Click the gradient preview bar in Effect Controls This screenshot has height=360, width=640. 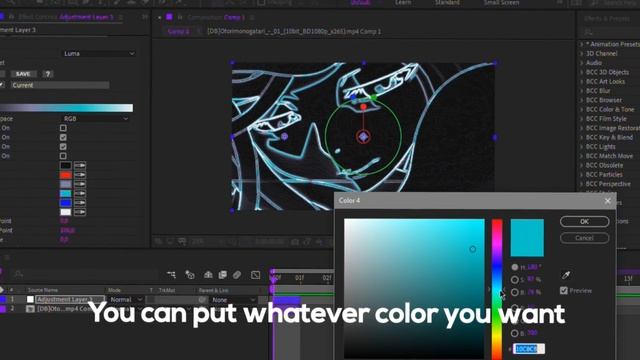(67, 108)
